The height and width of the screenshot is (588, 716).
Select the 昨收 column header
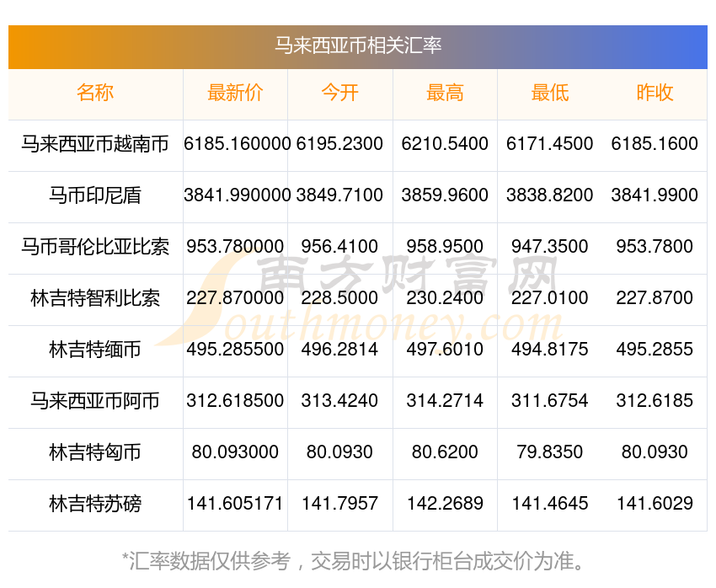tap(655, 93)
